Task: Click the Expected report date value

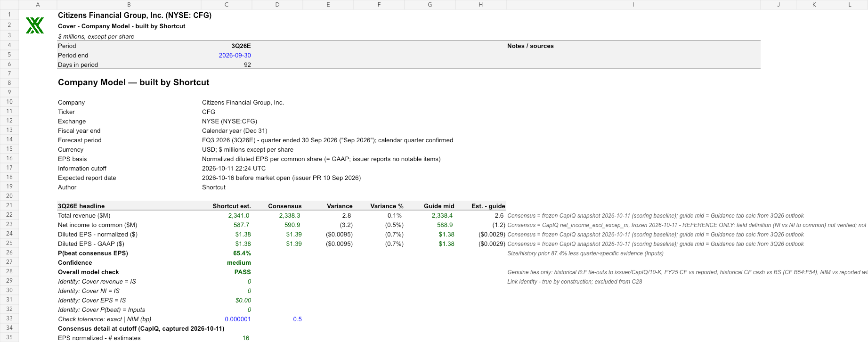Action: (x=281, y=178)
